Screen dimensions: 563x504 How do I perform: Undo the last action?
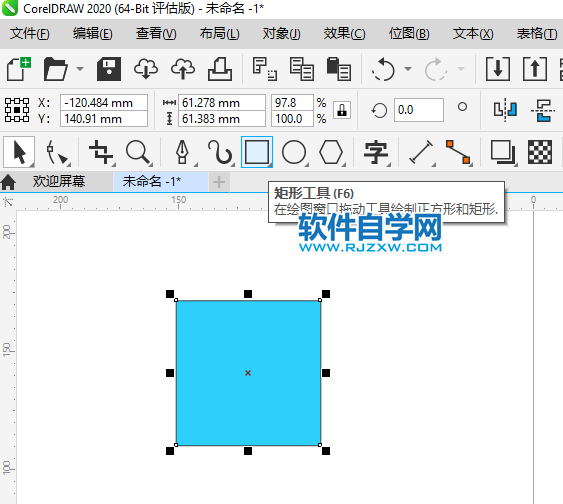383,69
